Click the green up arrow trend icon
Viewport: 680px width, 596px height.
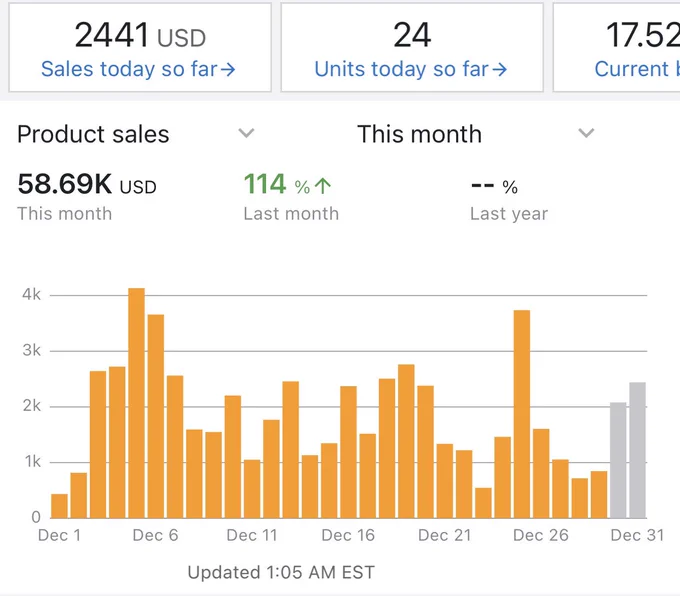tap(323, 186)
